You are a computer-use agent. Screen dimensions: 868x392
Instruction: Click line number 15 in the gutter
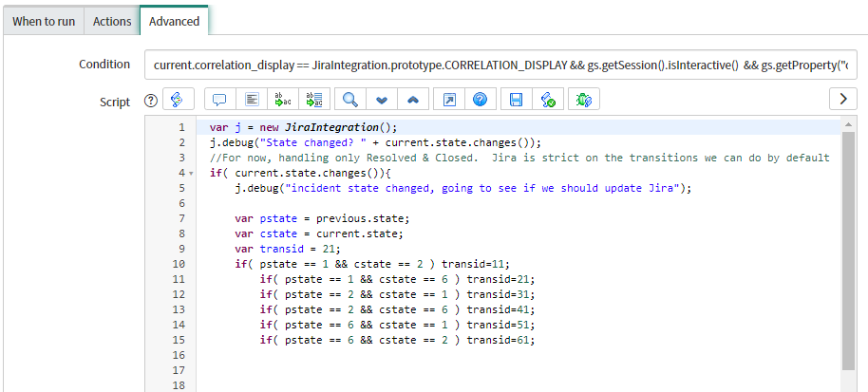(x=179, y=340)
